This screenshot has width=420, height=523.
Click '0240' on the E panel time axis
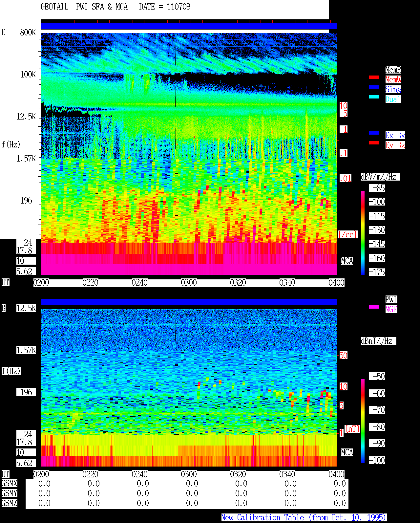pyautogui.click(x=139, y=282)
